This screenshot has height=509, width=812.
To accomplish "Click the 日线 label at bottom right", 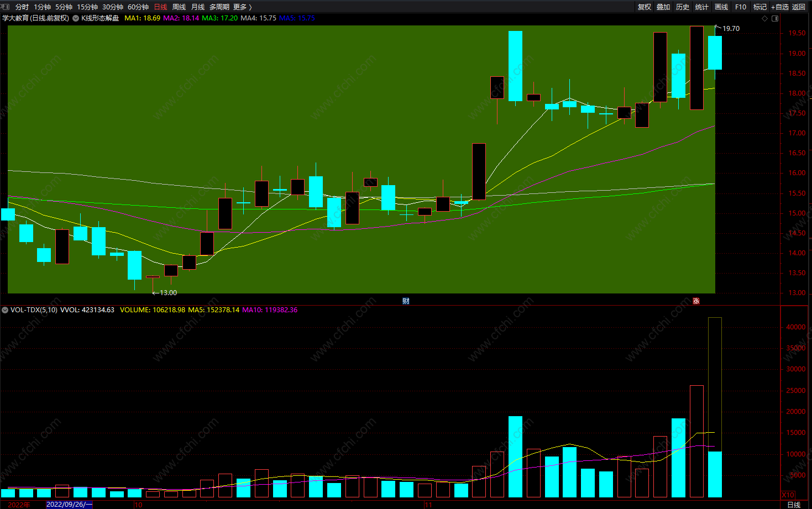I will [x=794, y=505].
